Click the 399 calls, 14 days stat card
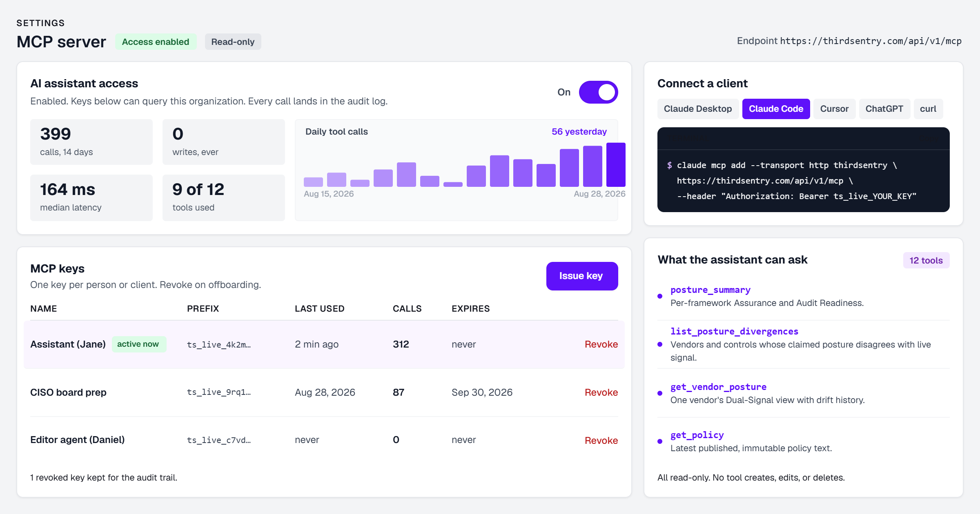 point(91,142)
